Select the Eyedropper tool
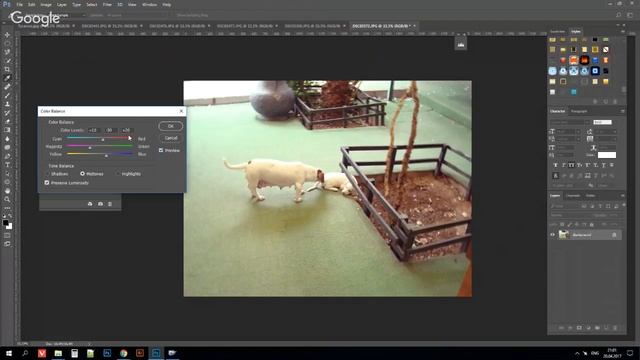 click(x=7, y=78)
